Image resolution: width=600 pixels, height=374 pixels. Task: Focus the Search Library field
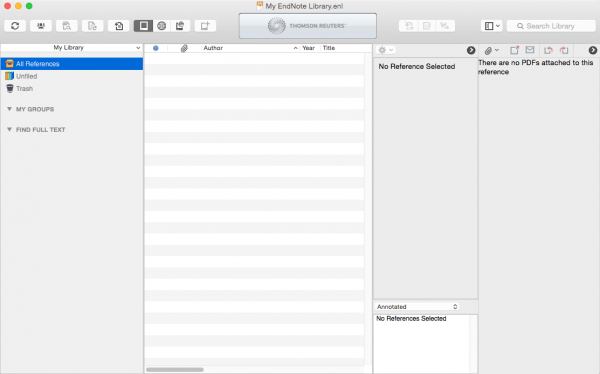(551, 26)
